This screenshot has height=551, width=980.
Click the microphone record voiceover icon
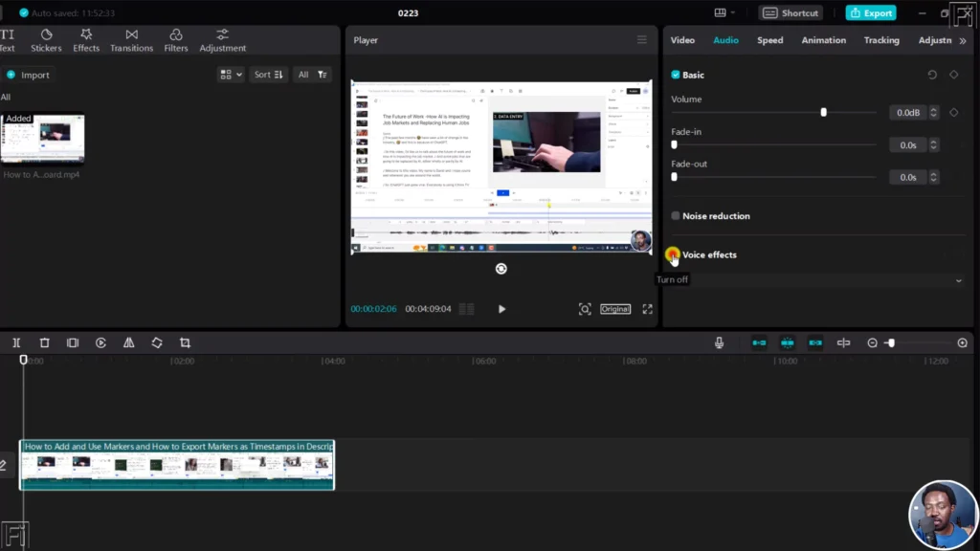pos(720,343)
